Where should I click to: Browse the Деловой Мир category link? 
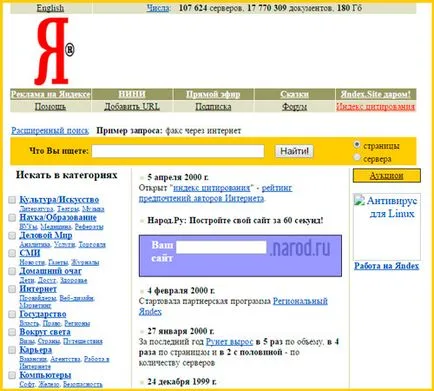click(46, 235)
